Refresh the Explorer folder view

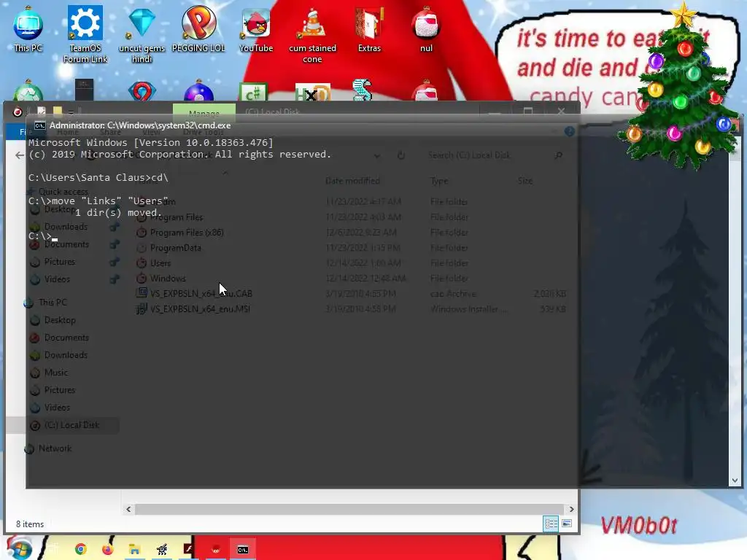pos(401,155)
